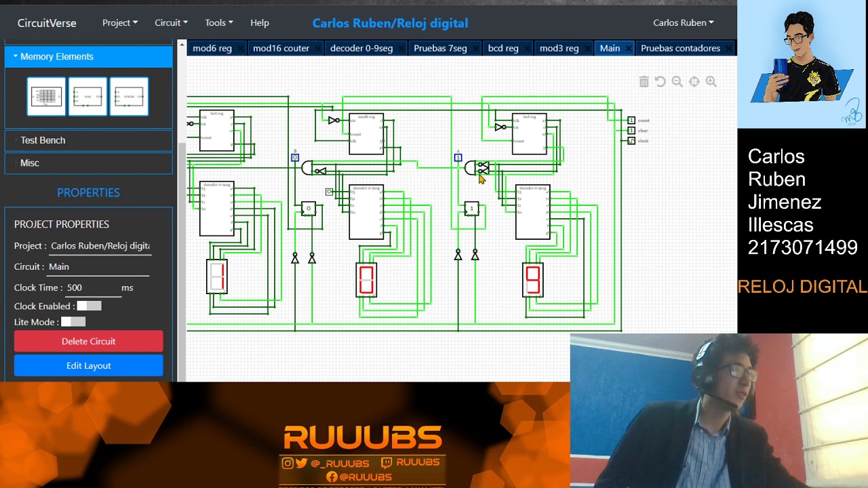868x488 pixels.
Task: Click the clock input element
Action: pyautogui.click(x=631, y=141)
